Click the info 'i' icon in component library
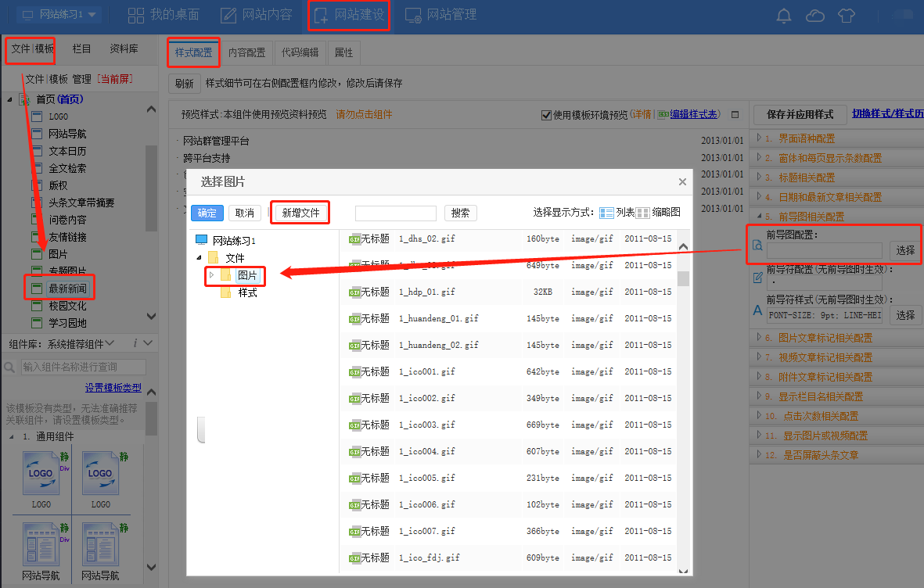This screenshot has height=588, width=924. 135,343
